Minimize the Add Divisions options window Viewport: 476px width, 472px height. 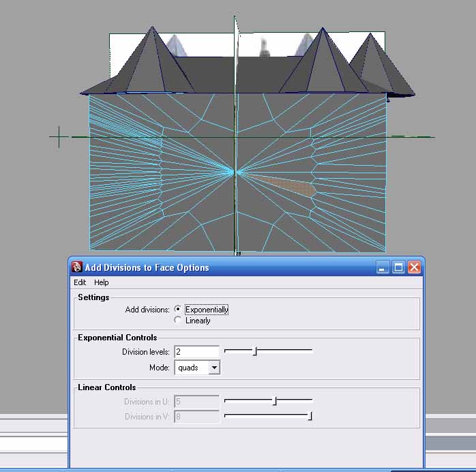coord(383,267)
